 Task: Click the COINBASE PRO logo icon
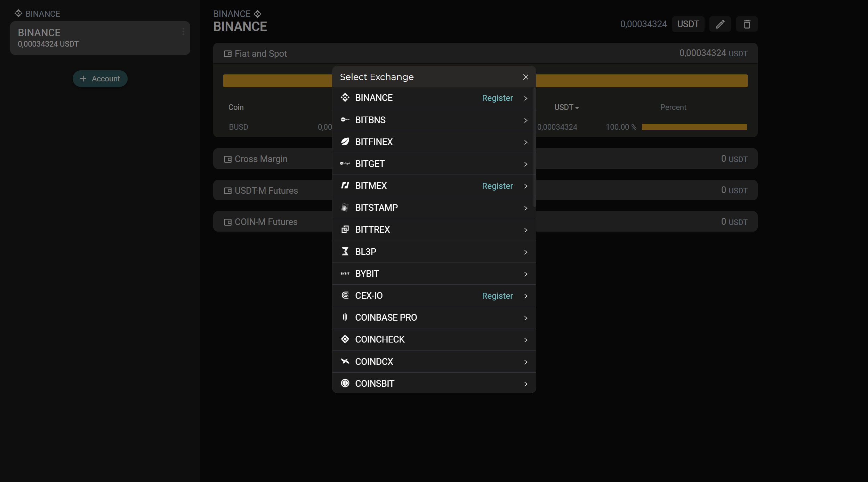tap(345, 317)
